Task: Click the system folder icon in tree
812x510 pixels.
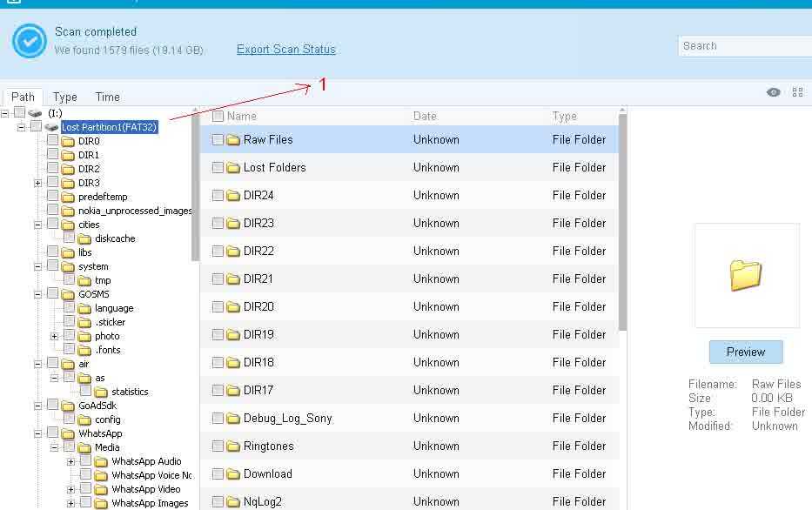Action: tap(68, 267)
